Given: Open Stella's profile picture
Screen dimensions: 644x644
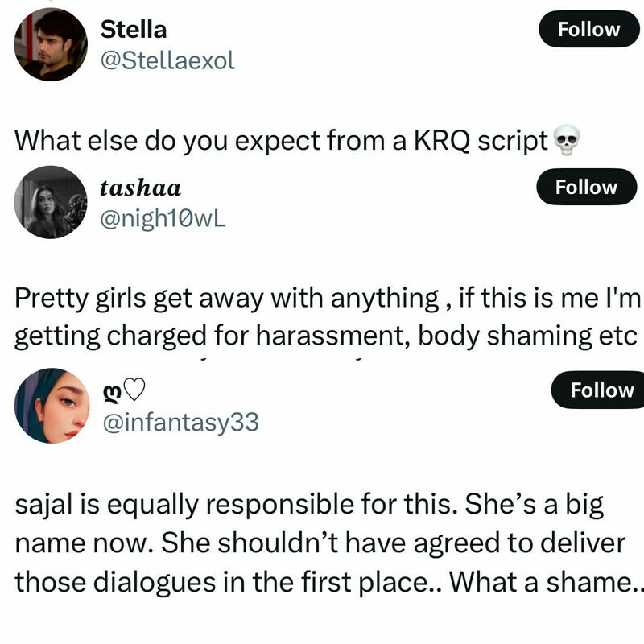Looking at the screenshot, I should coord(51,45).
